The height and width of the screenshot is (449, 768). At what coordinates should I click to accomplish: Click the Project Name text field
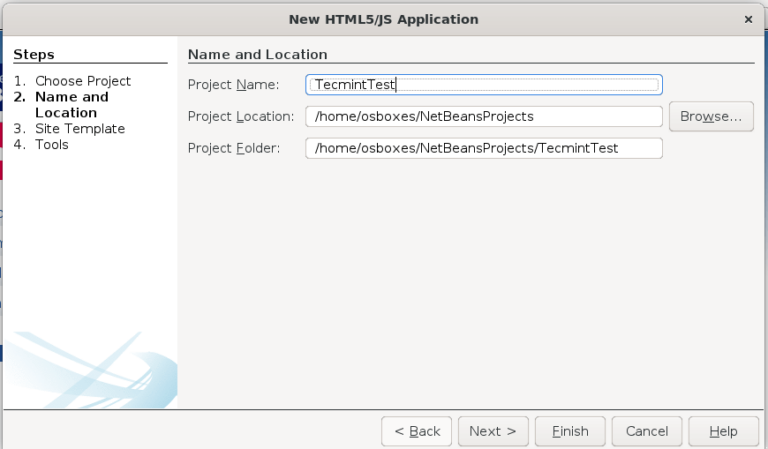(x=484, y=85)
